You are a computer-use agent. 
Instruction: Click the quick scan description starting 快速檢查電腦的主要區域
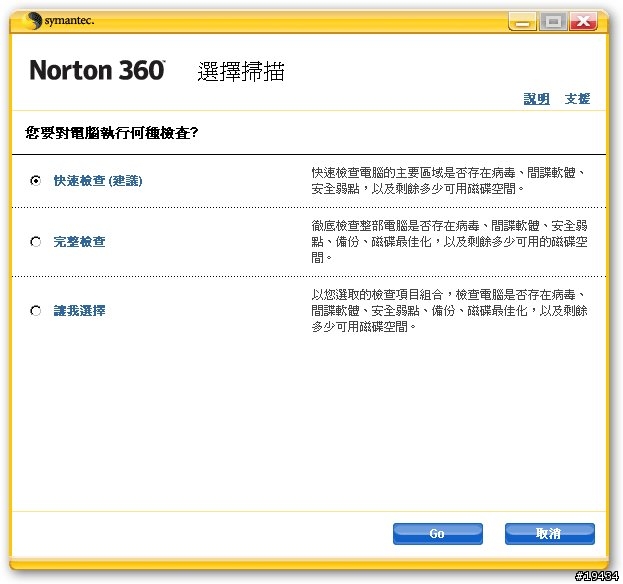tap(449, 181)
